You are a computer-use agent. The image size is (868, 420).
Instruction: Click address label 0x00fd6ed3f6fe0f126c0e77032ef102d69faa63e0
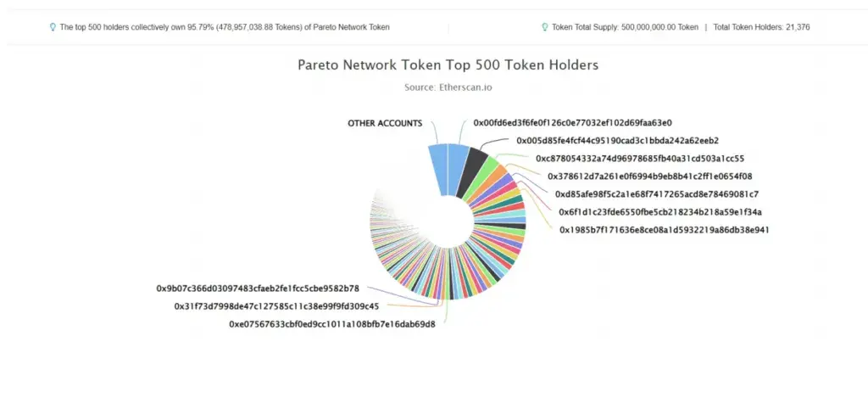pyautogui.click(x=572, y=123)
